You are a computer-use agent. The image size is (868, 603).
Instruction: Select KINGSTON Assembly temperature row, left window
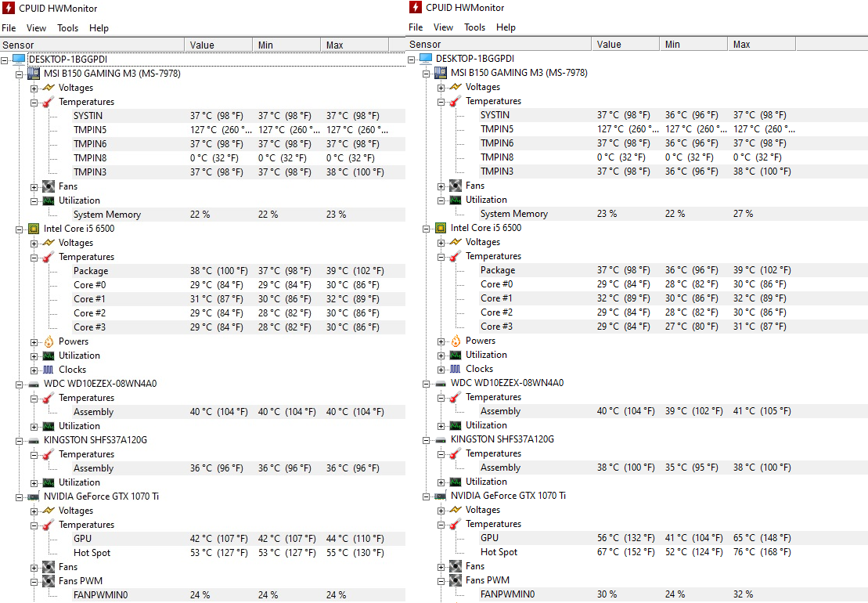click(240, 468)
